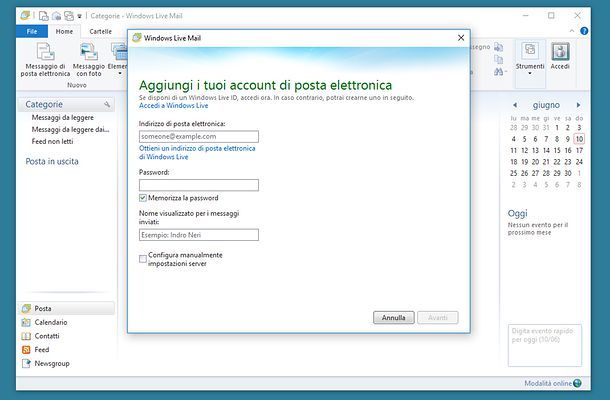Select day 10 in the calendar
The height and width of the screenshot is (400, 610).
point(579,139)
